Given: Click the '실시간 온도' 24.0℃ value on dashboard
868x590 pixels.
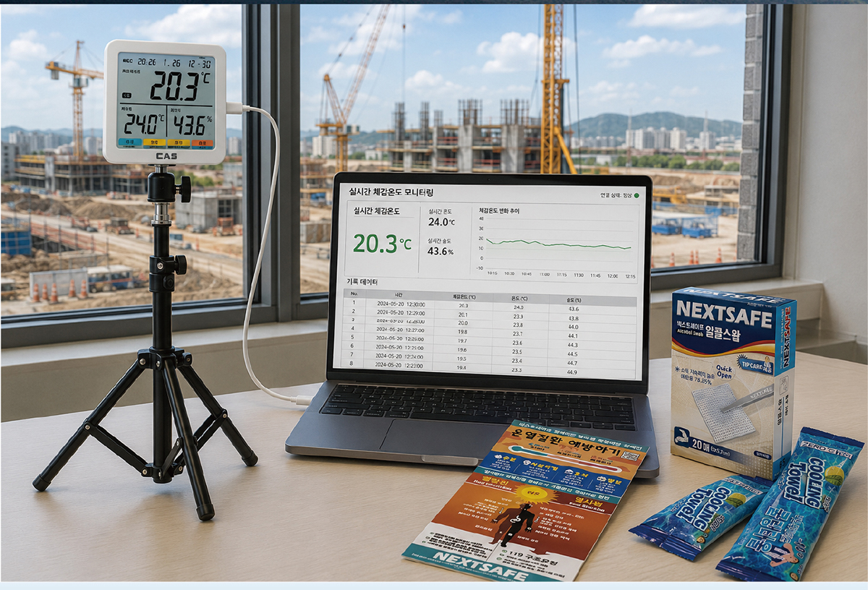Looking at the screenshot, I should tap(441, 222).
